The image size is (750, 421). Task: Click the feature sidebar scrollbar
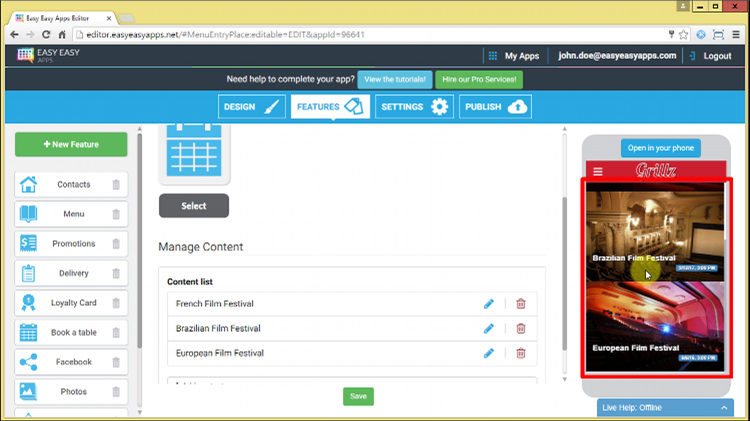click(140, 241)
